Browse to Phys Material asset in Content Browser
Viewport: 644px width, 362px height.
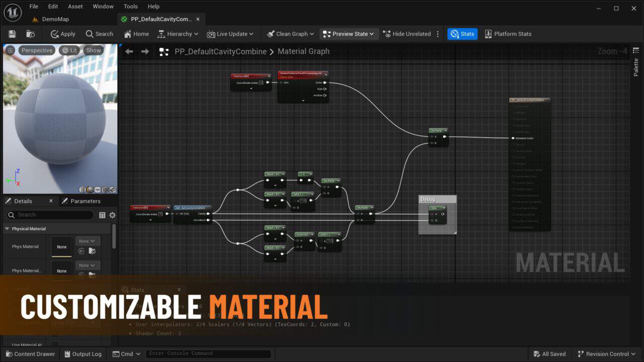click(92, 251)
